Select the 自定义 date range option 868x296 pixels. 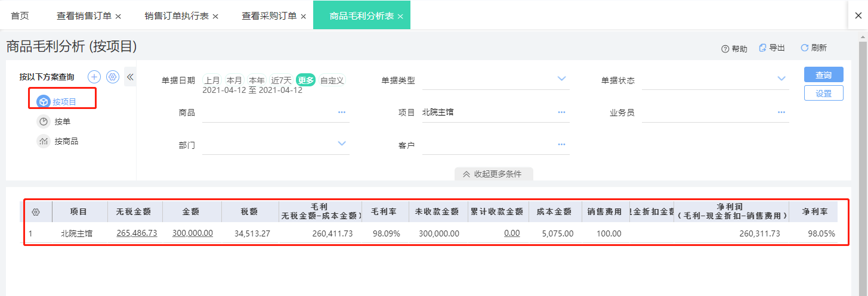pos(332,80)
